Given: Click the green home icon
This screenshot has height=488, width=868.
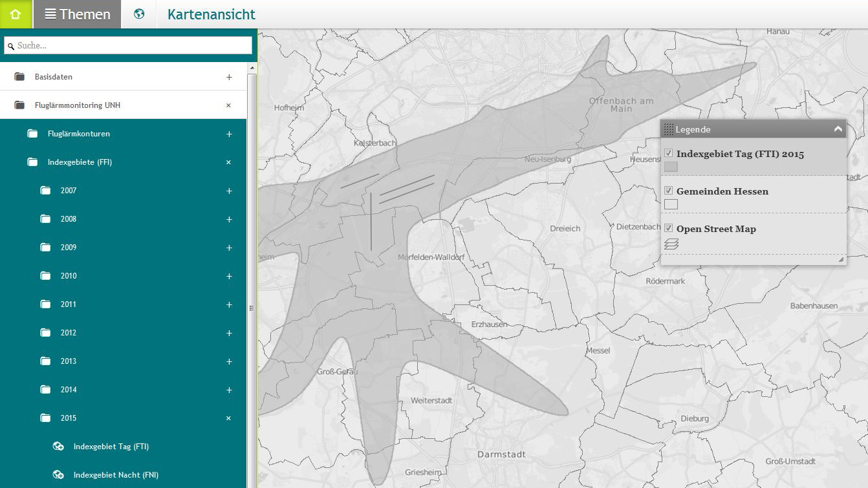Looking at the screenshot, I should pyautogui.click(x=16, y=14).
